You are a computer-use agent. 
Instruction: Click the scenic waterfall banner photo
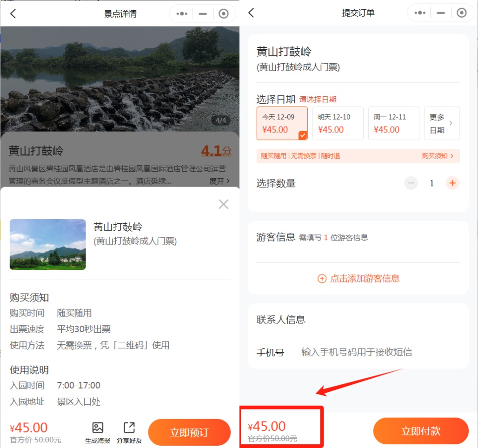(120, 79)
